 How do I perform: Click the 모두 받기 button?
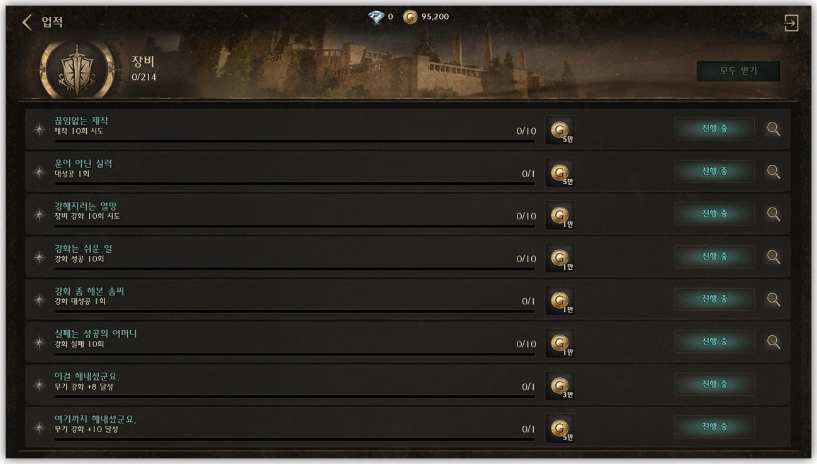click(738, 71)
